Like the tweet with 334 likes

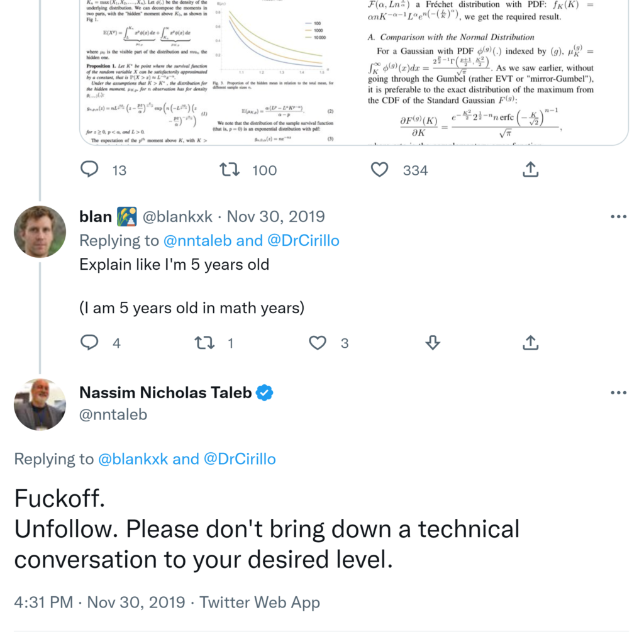click(x=379, y=169)
